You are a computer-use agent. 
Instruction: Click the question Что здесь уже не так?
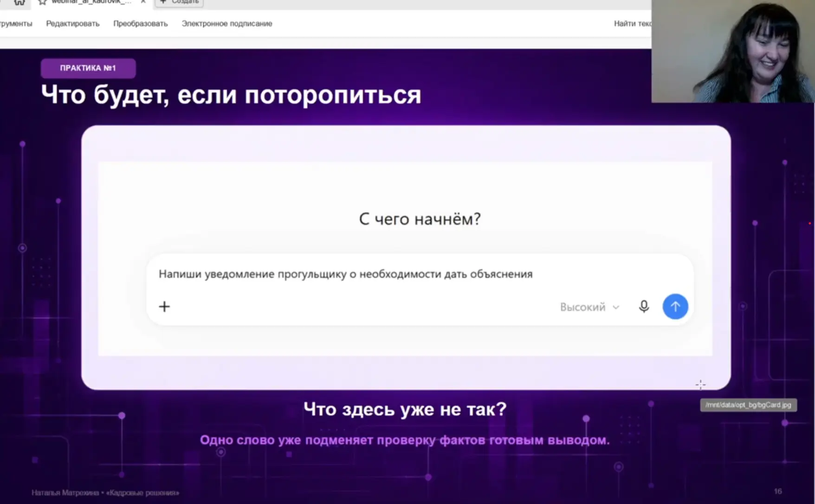(x=405, y=409)
